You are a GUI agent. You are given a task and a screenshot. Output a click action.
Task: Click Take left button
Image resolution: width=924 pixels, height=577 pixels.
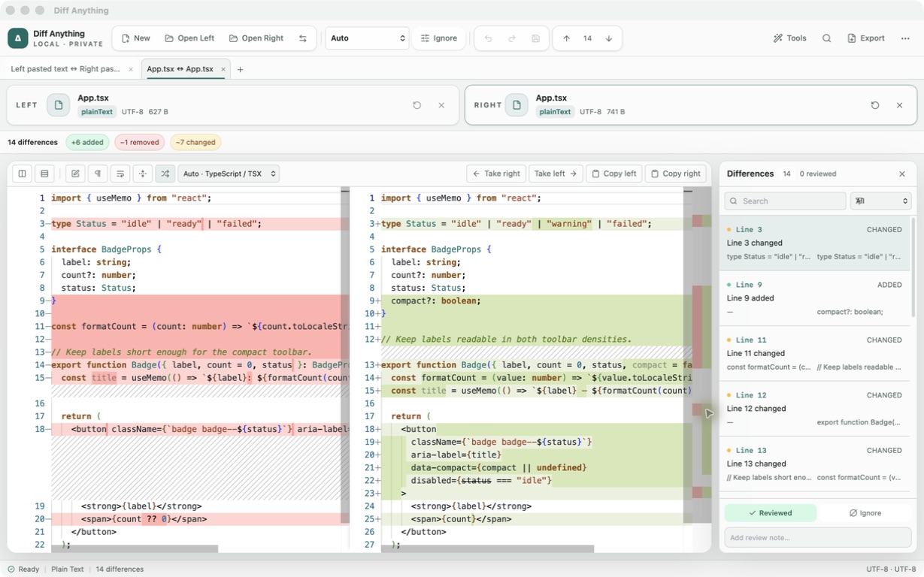point(556,174)
